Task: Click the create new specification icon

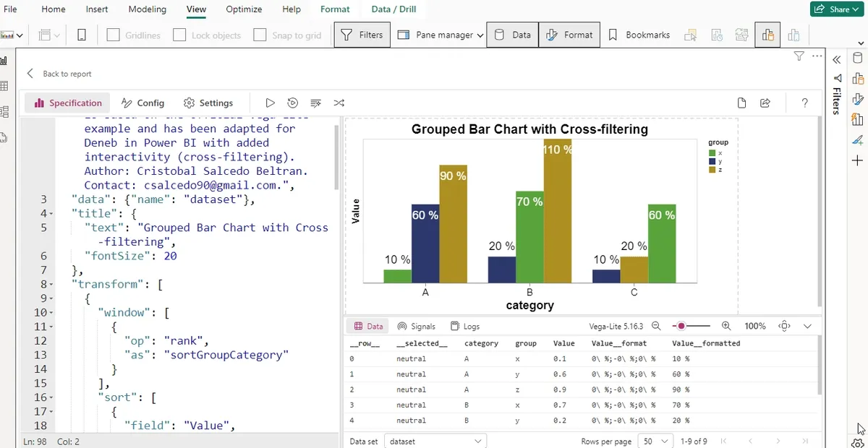Action: click(x=741, y=103)
